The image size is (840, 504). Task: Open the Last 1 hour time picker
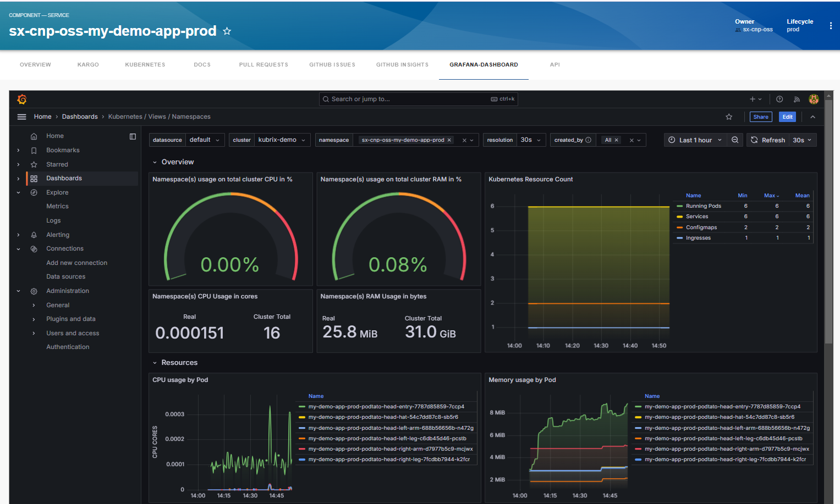pos(695,140)
